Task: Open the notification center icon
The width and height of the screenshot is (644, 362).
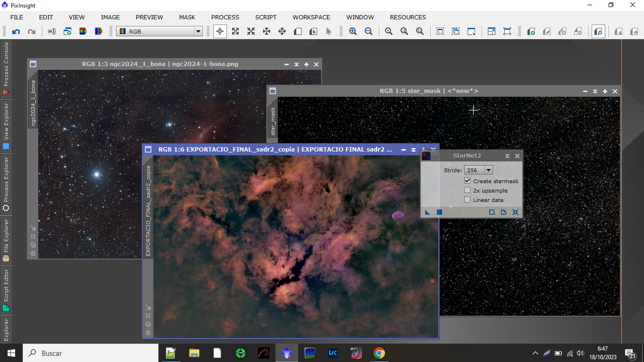Action: [x=630, y=353]
